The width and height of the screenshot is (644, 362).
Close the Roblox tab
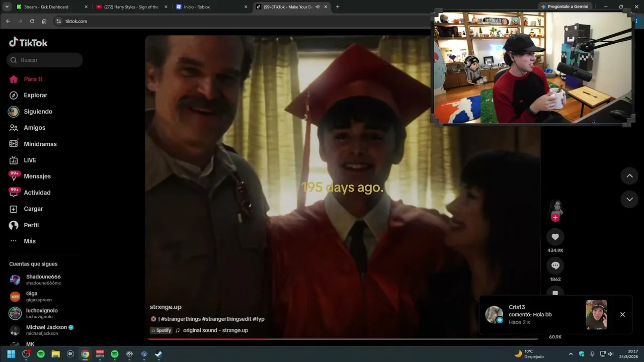pos(246,7)
